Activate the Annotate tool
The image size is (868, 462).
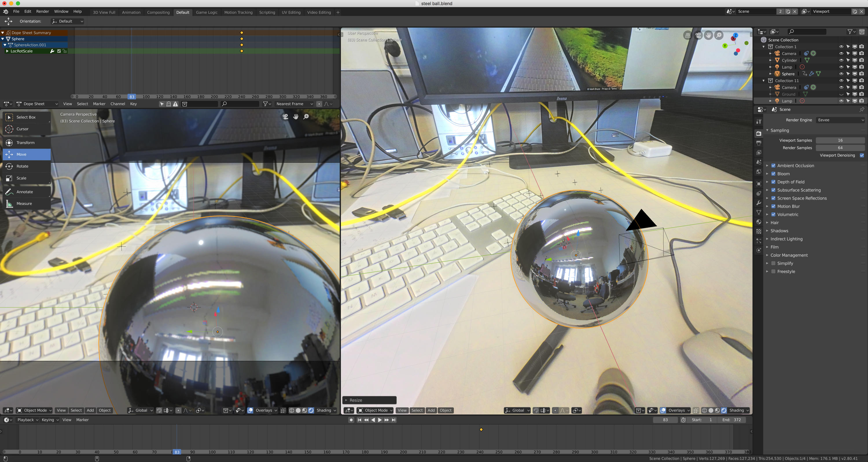27,192
